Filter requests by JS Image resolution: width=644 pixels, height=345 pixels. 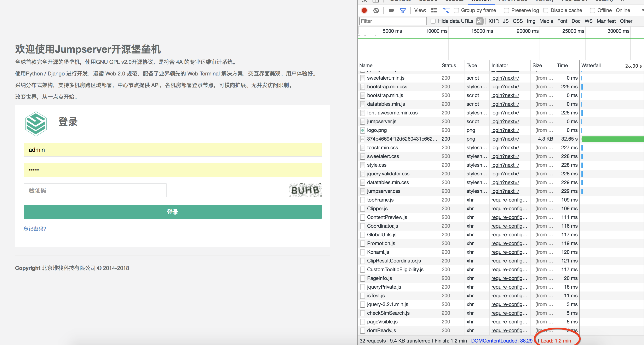point(506,21)
